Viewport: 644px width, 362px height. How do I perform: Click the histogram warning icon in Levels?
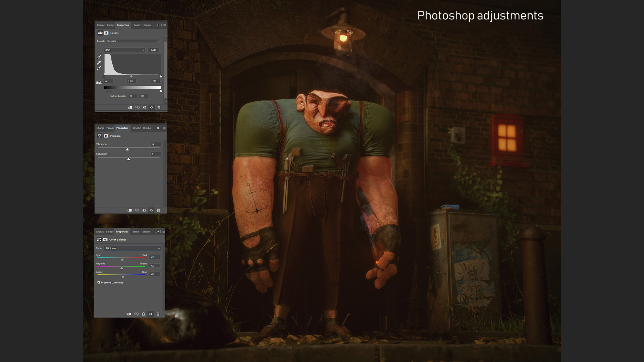click(x=99, y=82)
